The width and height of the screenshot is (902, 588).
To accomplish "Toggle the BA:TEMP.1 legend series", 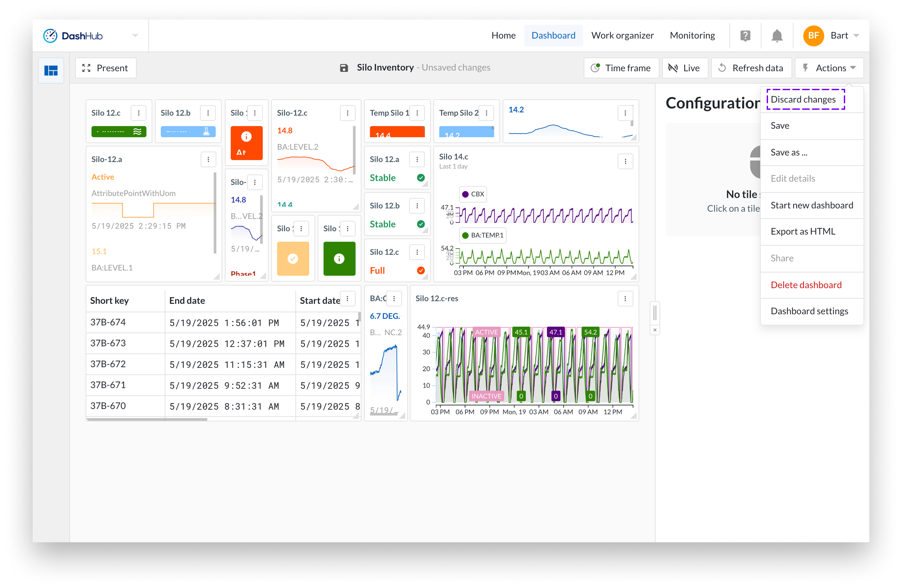I will click(482, 235).
